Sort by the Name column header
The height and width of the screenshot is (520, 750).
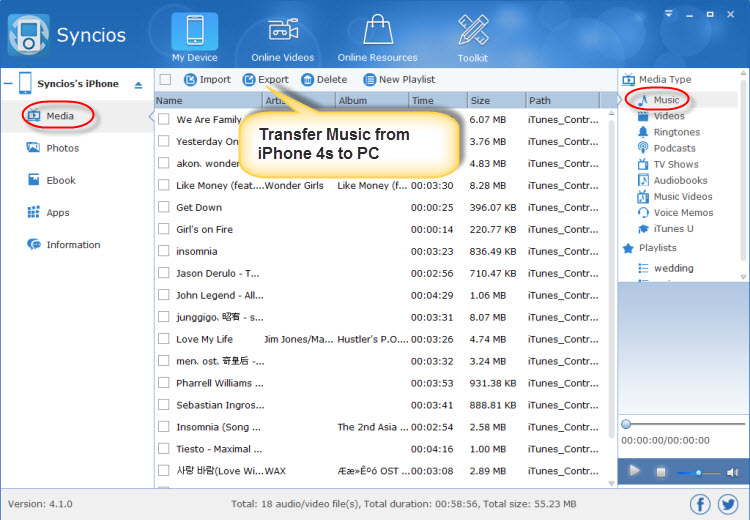click(208, 100)
